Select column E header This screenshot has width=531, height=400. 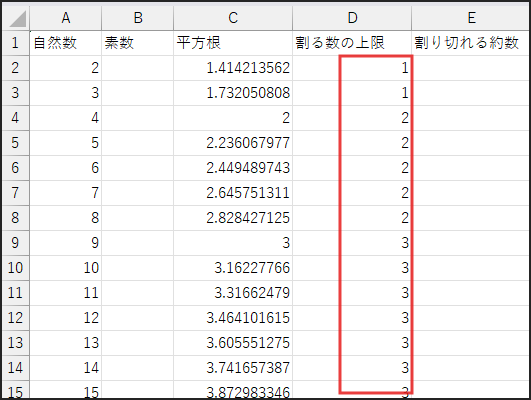[471, 18]
